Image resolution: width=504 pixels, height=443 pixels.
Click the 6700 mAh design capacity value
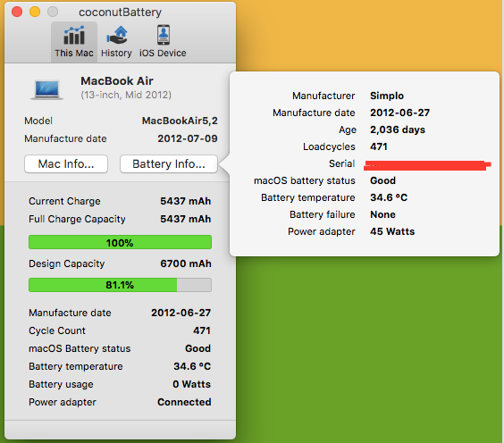[x=186, y=263]
